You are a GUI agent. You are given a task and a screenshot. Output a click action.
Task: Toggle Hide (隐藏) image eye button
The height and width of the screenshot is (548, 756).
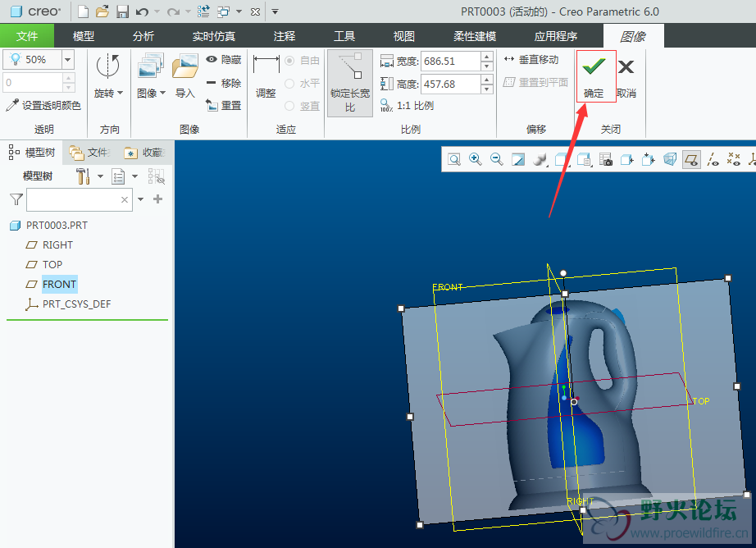(224, 59)
